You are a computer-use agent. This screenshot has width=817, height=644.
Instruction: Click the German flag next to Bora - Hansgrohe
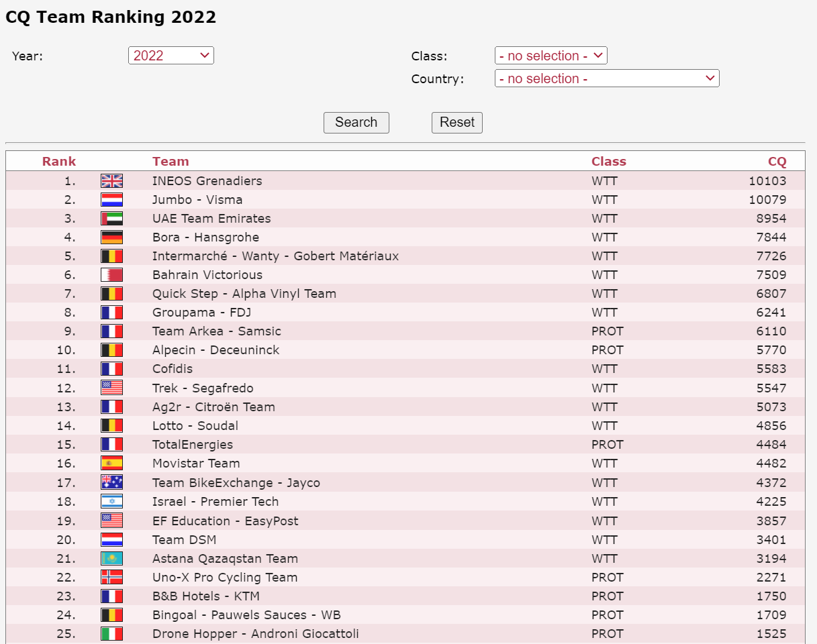point(111,237)
